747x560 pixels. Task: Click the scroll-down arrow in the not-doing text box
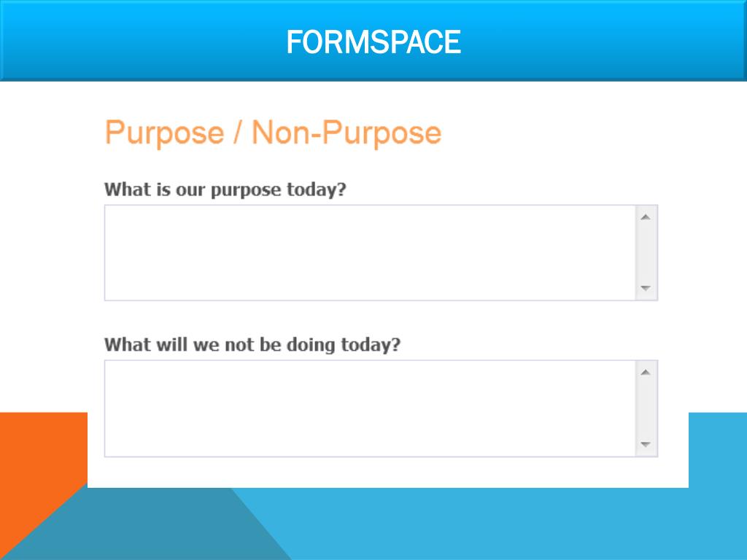click(646, 444)
